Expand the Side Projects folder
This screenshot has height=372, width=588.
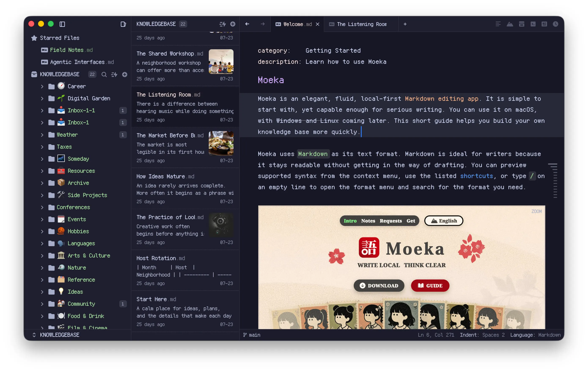(x=42, y=195)
